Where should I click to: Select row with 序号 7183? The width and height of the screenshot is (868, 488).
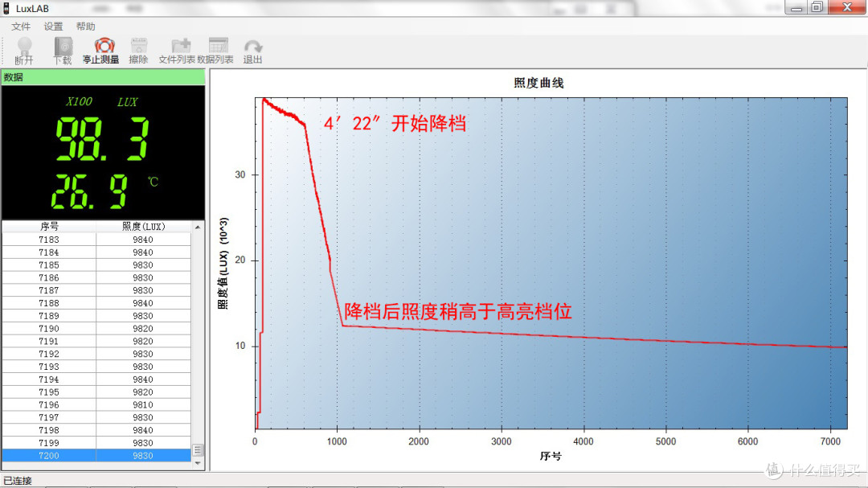point(96,240)
